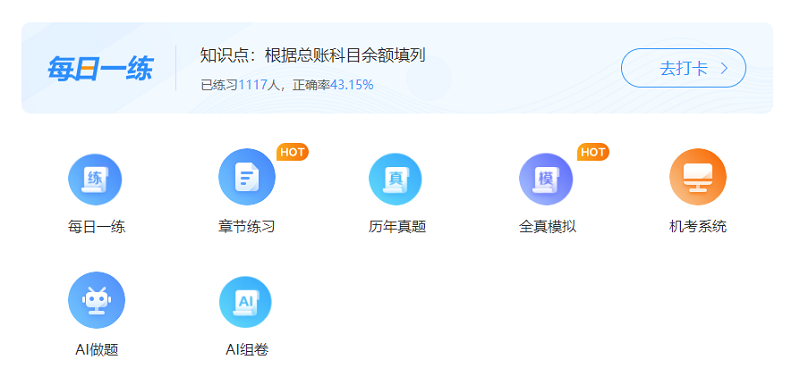Click the HOT badge on 章节练习

pyautogui.click(x=292, y=152)
